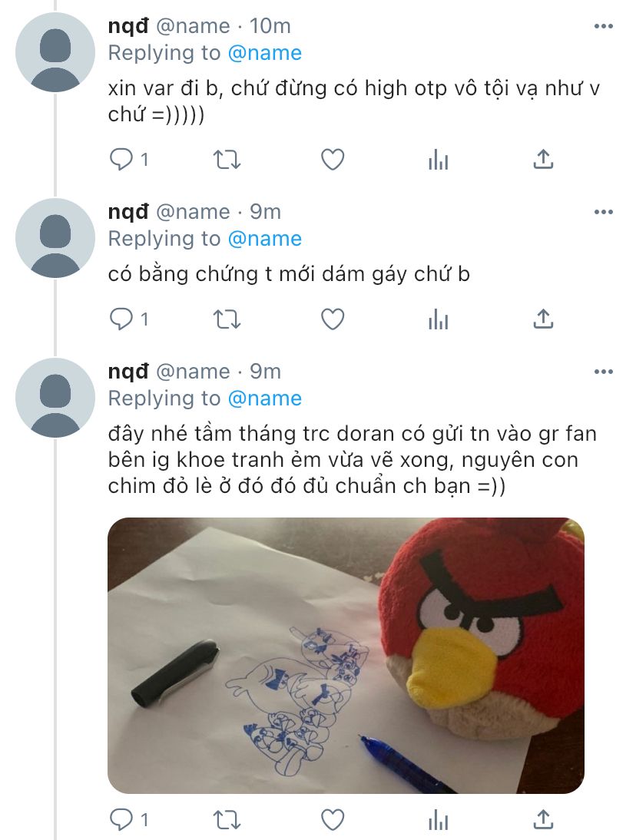The image size is (636, 840).
Task: View analytics of 'có bằng chứng' tweet
Action: pos(438,319)
